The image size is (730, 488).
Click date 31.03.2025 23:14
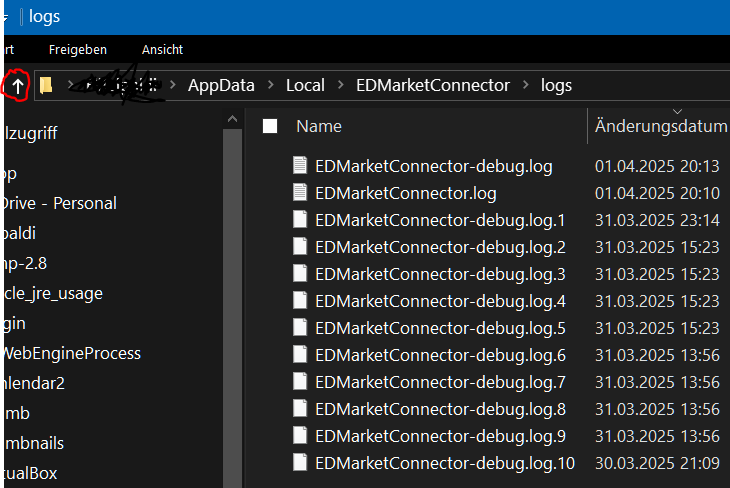(657, 220)
